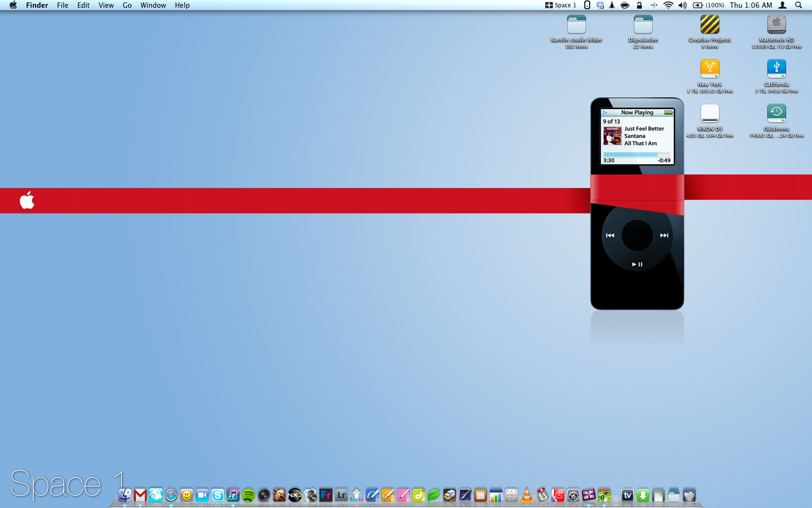Open Safari in the Dock
Viewport: 812px width, 508px height.
171,495
